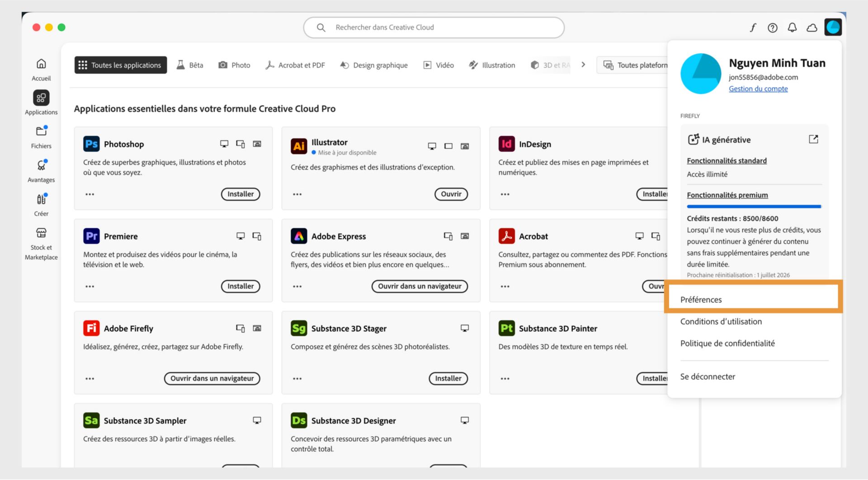Click the Illustrator Ai app icon
This screenshot has height=480, width=868.
point(299,146)
